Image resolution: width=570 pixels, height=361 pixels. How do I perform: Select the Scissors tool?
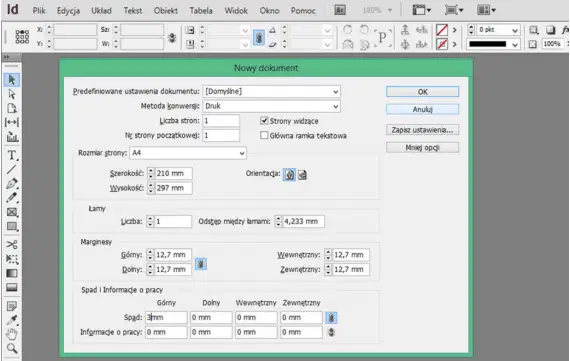(x=12, y=245)
